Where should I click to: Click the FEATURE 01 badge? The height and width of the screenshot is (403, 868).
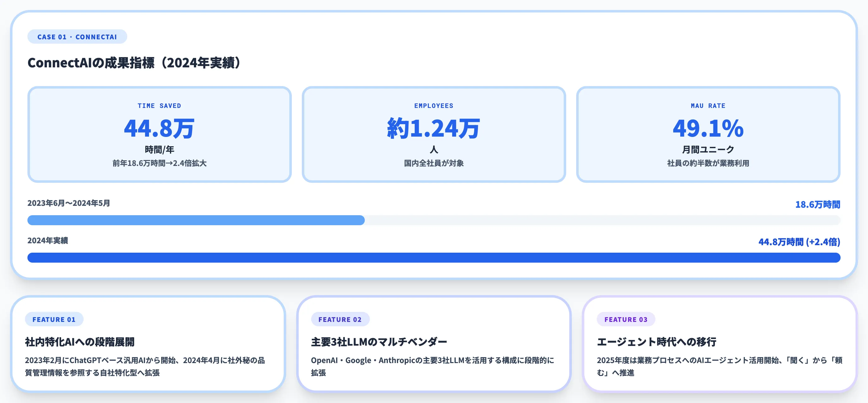tap(54, 319)
